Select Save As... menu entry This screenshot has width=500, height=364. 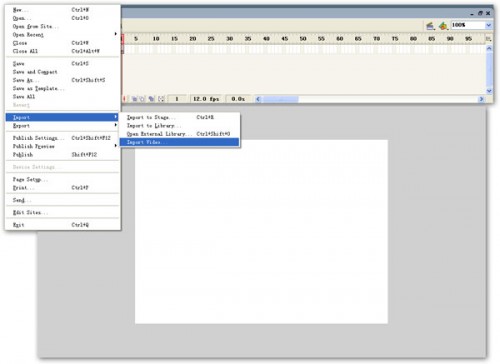click(x=62, y=80)
